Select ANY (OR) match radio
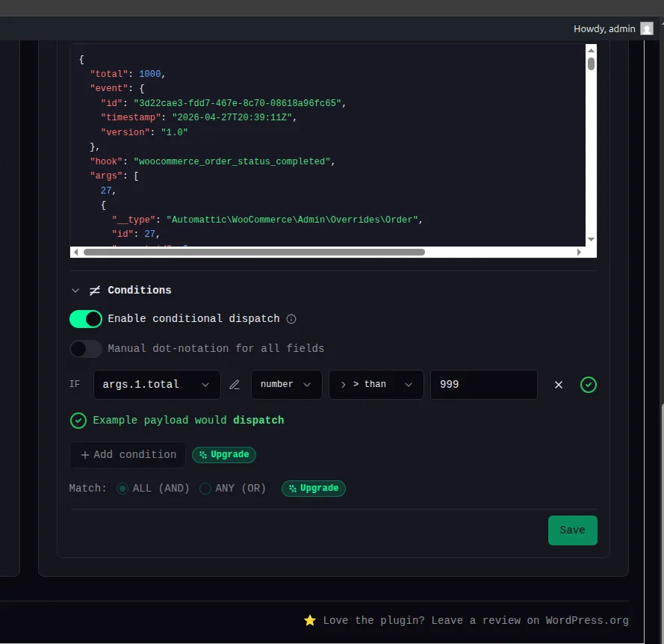 [205, 489]
